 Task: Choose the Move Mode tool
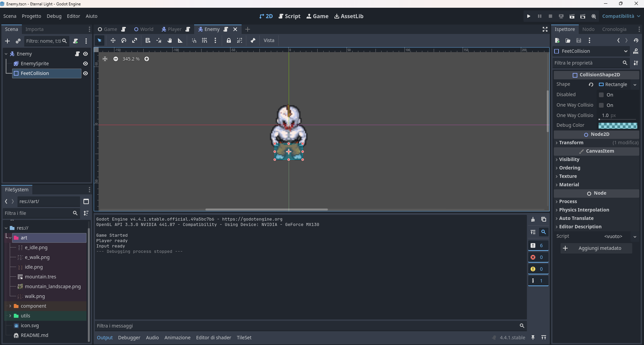point(113,40)
